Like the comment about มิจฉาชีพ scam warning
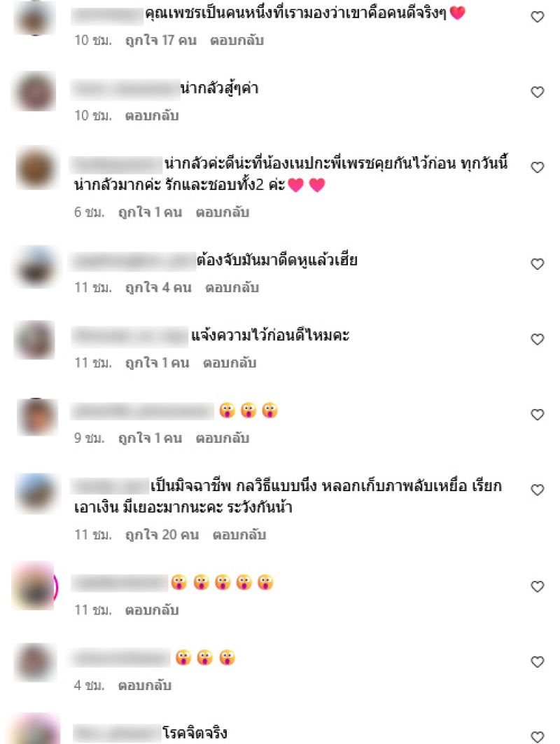 pos(537,490)
